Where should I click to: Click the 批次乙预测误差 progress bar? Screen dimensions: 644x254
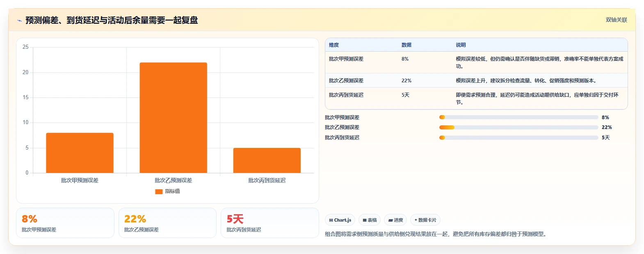[x=518, y=127]
